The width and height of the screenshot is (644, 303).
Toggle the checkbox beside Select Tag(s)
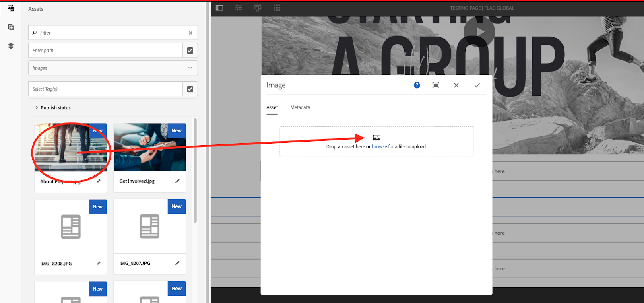click(190, 89)
